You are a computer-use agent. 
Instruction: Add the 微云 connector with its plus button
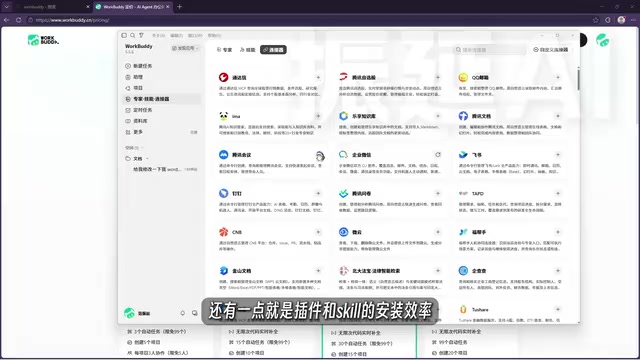pos(438,232)
